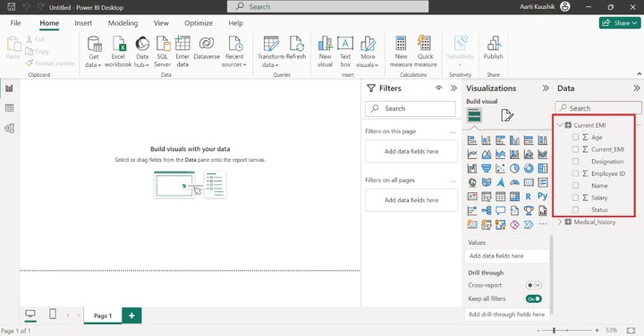The width and height of the screenshot is (644, 336).
Task: Open the Help ribbon tab
Action: point(236,23)
